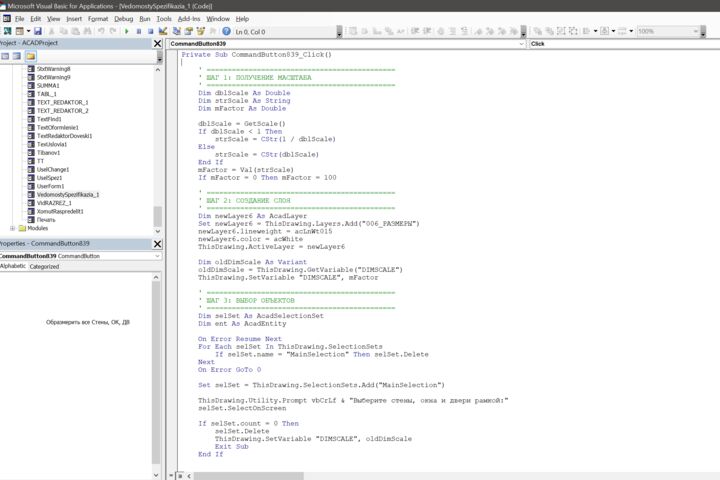Select TEXT_REDAKTOR_1 in project tree
This screenshot has height=480, width=720.
point(62,102)
